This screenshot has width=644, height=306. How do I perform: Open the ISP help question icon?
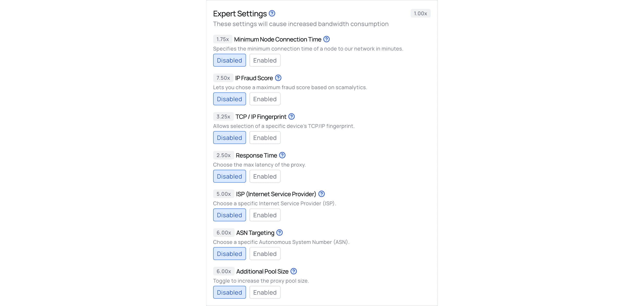(x=322, y=194)
